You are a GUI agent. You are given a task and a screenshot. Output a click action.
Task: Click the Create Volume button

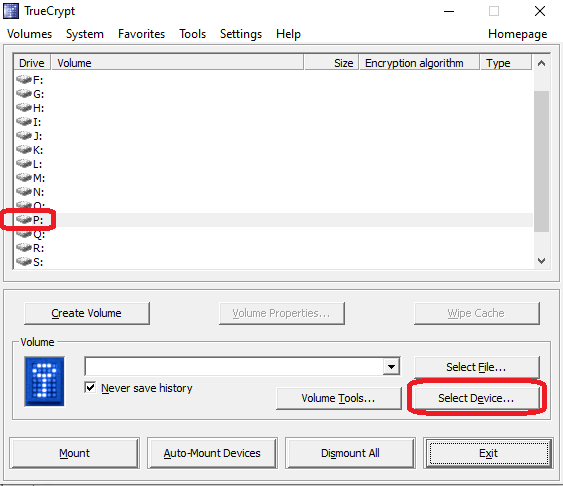[87, 313]
